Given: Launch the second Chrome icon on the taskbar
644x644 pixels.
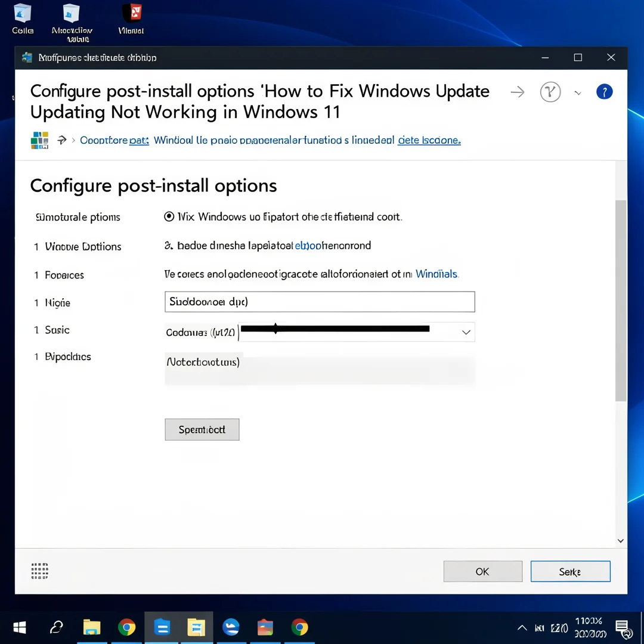Looking at the screenshot, I should [300, 627].
